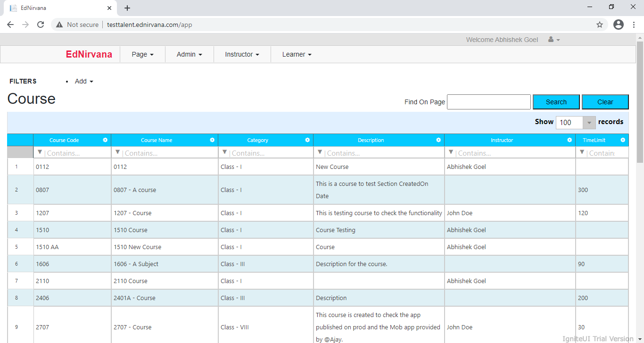Open the Course Name column gear icon
Viewport: 644px width, 343px height.
pos(212,140)
